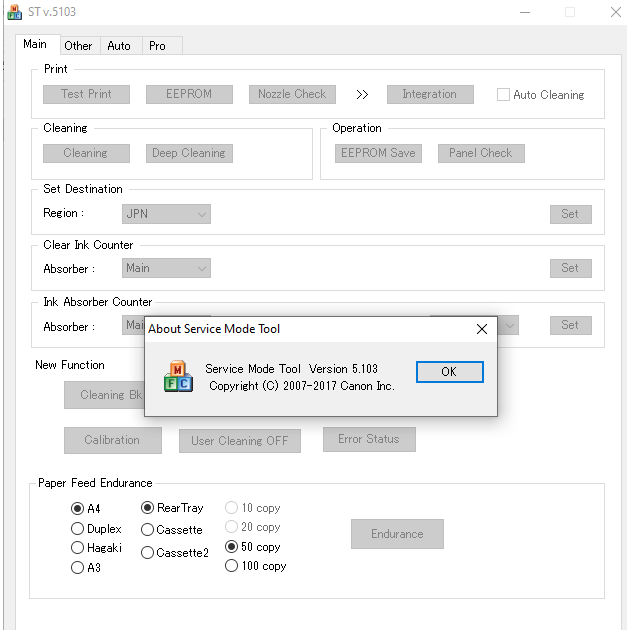627x630 pixels.
Task: Close the About Service Mode Tool dialog
Action: pyautogui.click(x=482, y=329)
